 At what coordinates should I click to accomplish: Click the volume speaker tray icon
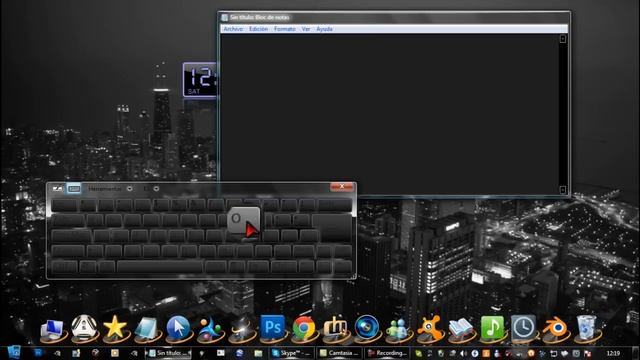[463, 353]
